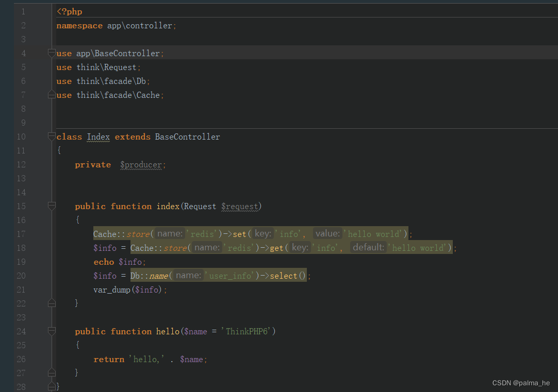Collapse the Index class body

click(x=51, y=137)
